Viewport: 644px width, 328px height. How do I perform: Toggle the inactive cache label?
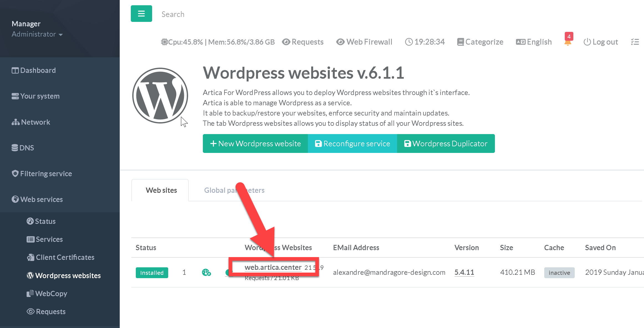(x=559, y=273)
